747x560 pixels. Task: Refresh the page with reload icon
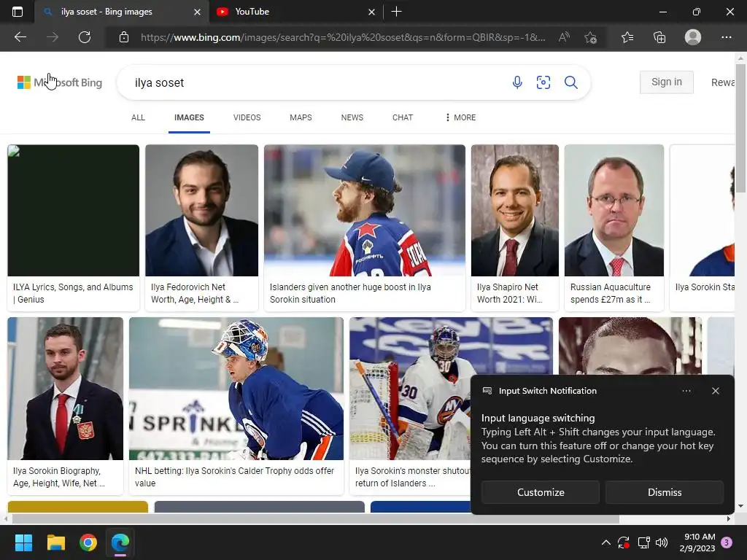(85, 37)
